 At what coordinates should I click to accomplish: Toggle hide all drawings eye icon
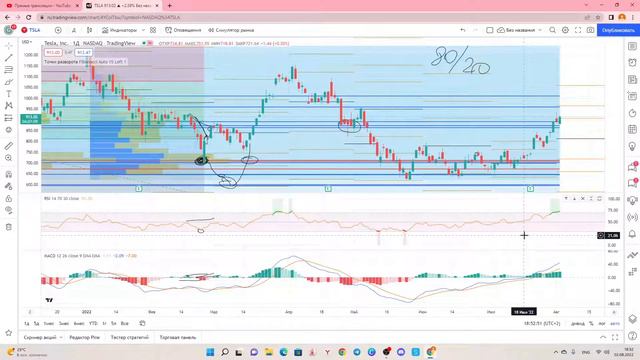[x=9, y=210]
